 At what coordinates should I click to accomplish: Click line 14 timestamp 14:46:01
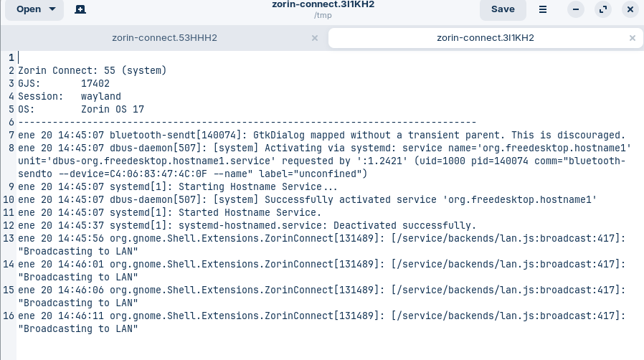pos(81,265)
